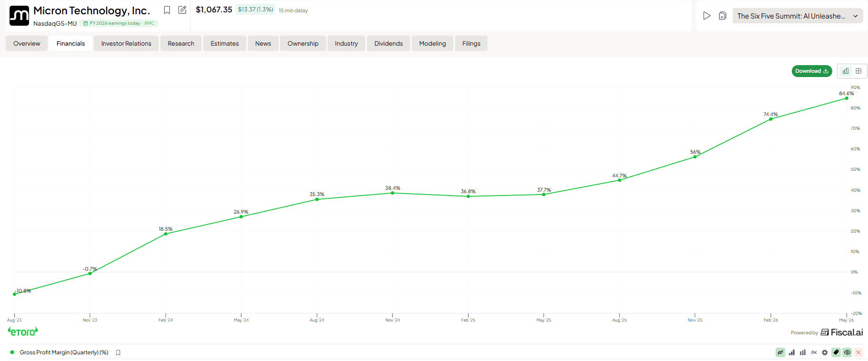Click the green Gross Profit Margin series dot

pos(12,352)
